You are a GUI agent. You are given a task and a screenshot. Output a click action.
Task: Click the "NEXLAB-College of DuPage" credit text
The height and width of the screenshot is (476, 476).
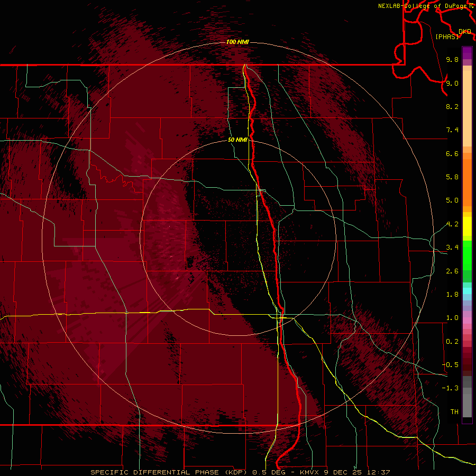[x=423, y=6]
